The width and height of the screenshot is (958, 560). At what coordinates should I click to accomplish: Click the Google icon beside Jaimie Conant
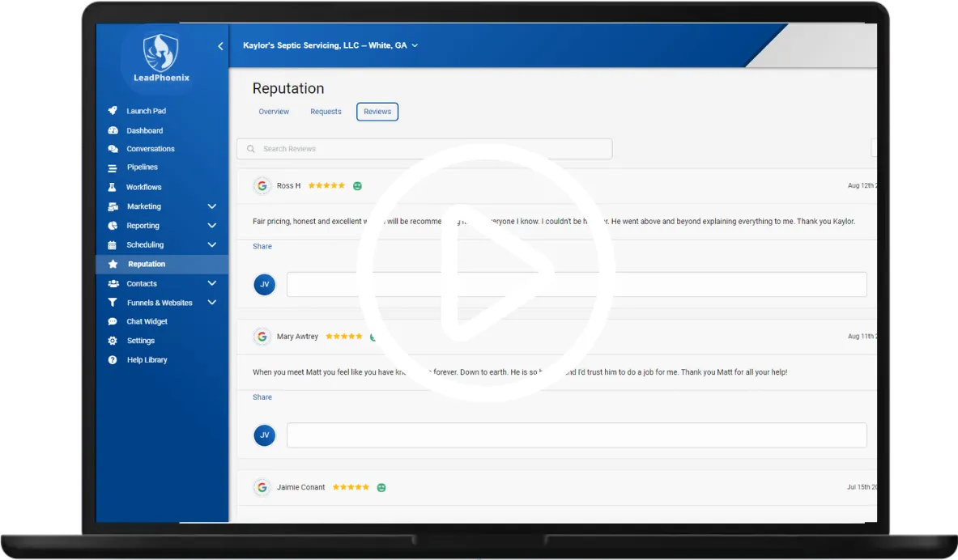click(262, 487)
